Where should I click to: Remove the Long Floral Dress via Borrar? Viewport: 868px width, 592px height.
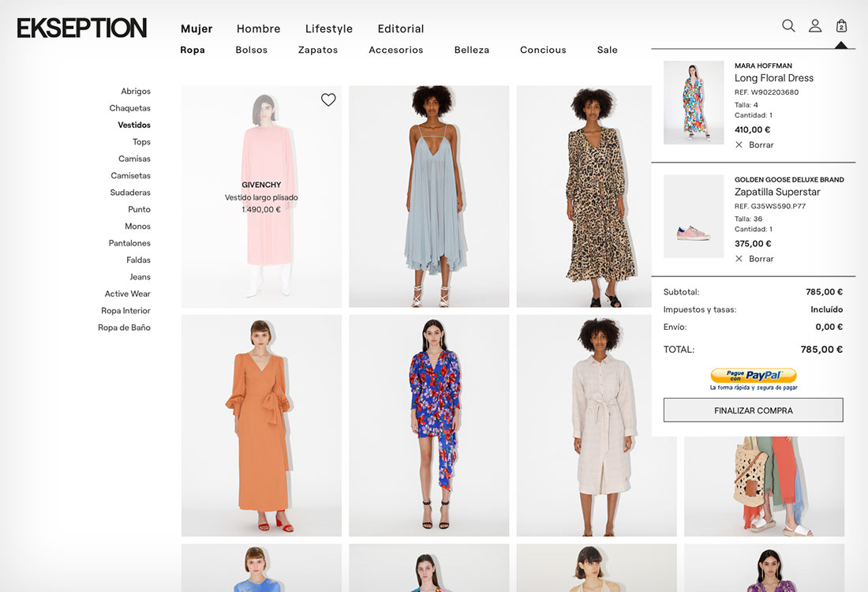pos(754,145)
